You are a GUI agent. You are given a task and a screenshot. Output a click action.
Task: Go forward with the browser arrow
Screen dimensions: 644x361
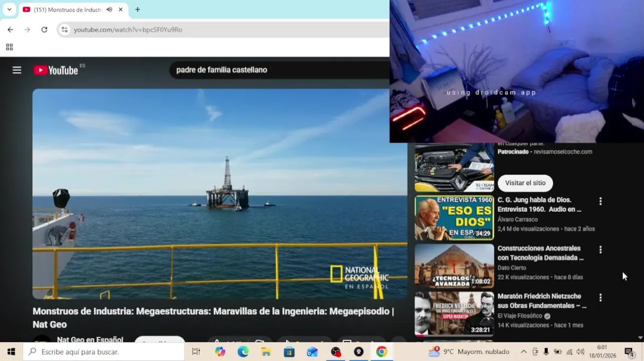[27, 30]
